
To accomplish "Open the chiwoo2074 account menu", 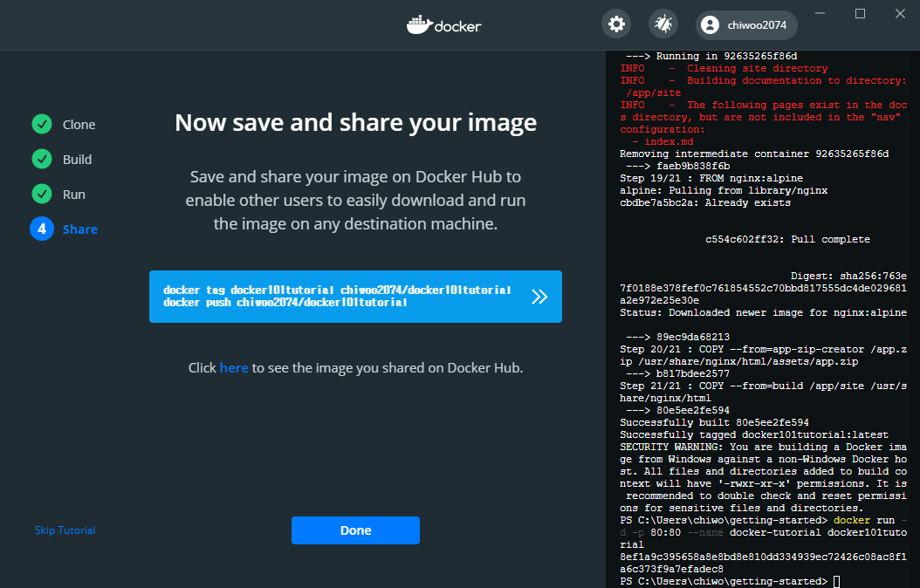I will (746, 25).
